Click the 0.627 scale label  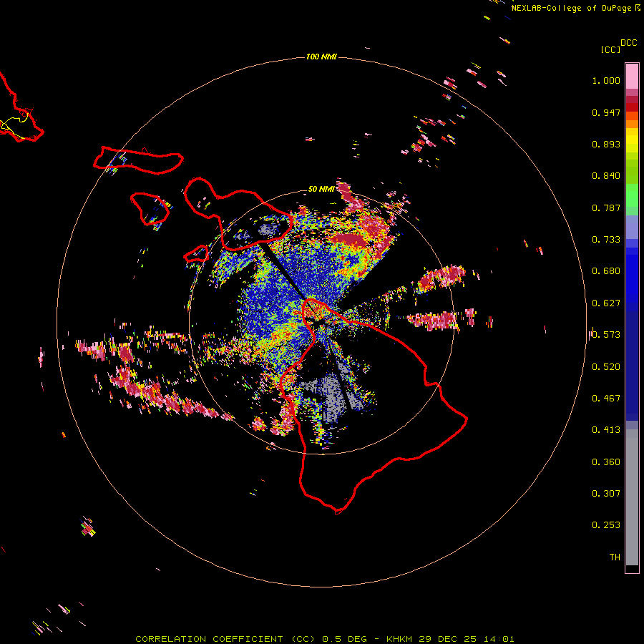tap(606, 303)
